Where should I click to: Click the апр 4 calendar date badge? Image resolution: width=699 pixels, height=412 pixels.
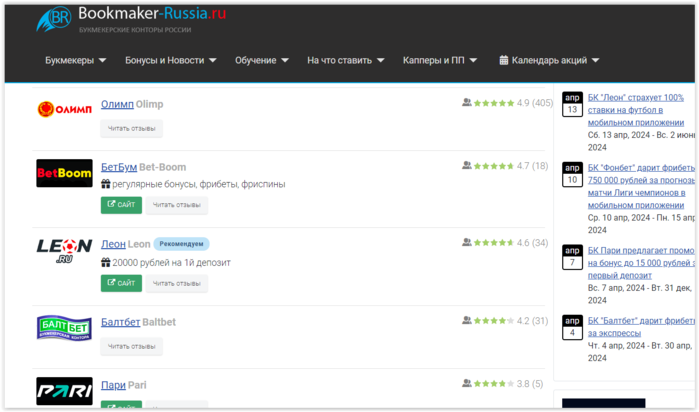tap(572, 327)
